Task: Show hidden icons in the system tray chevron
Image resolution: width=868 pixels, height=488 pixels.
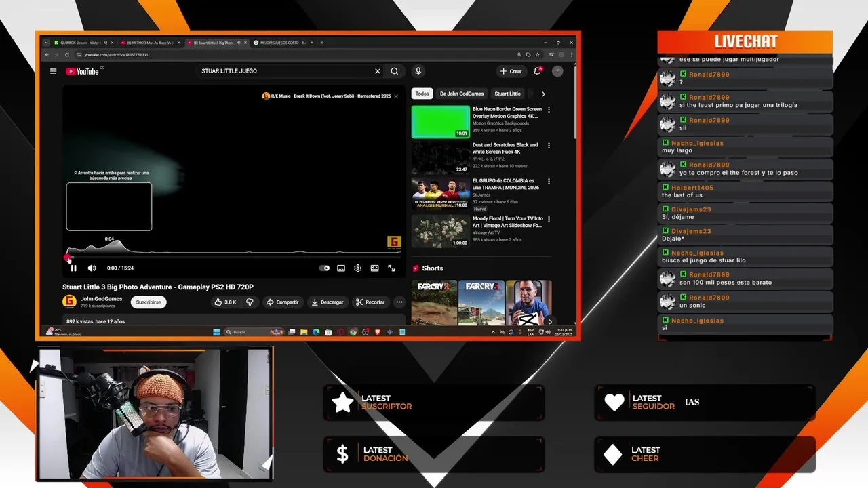Action: point(493,332)
